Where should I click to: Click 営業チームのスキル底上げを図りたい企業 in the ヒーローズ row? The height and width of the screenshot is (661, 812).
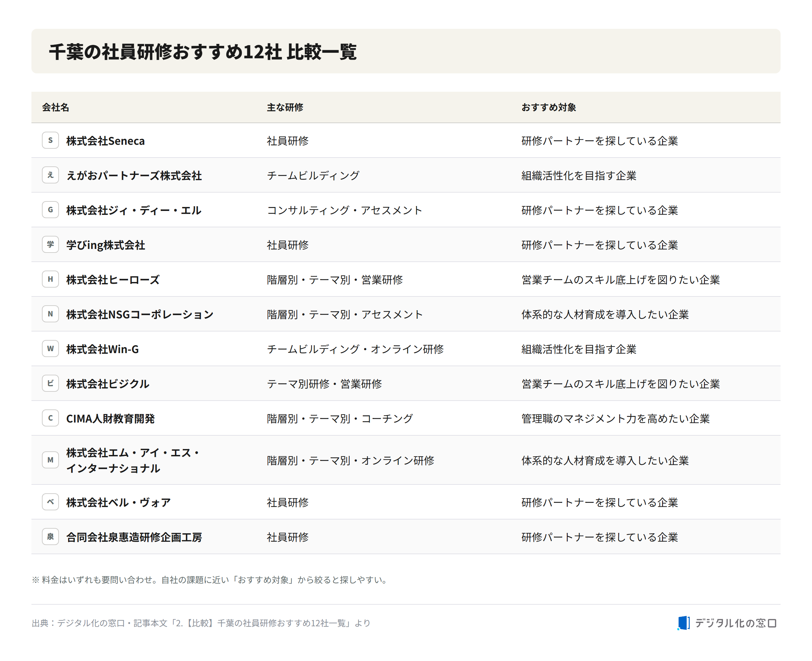[620, 280]
